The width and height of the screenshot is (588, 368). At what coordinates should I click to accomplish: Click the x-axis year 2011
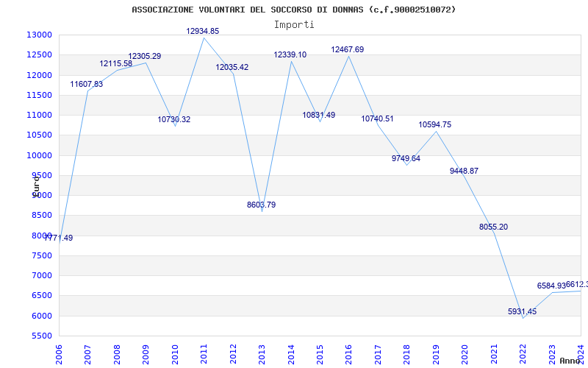click(204, 354)
